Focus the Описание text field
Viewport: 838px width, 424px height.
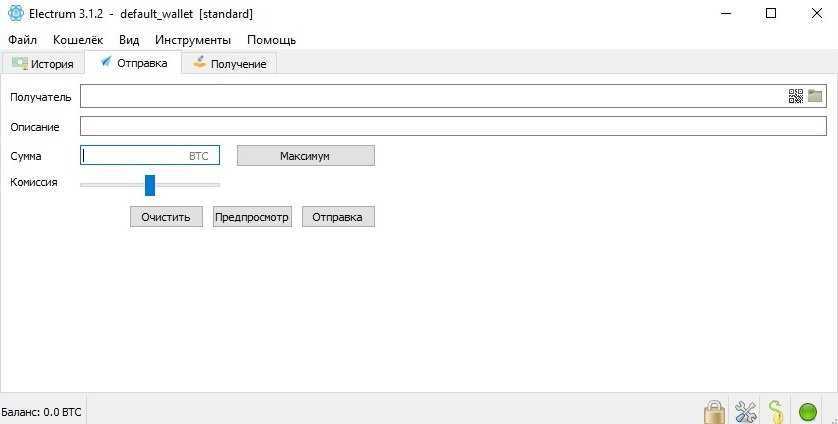pyautogui.click(x=453, y=126)
